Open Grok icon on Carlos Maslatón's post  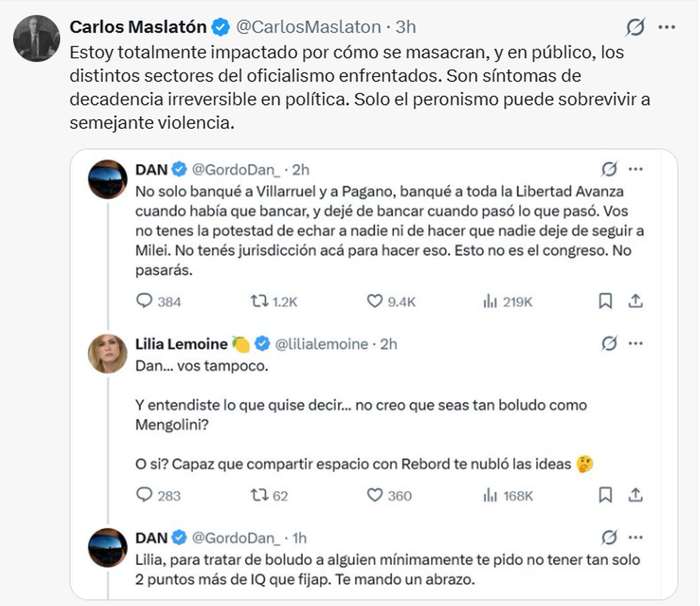coord(635,27)
